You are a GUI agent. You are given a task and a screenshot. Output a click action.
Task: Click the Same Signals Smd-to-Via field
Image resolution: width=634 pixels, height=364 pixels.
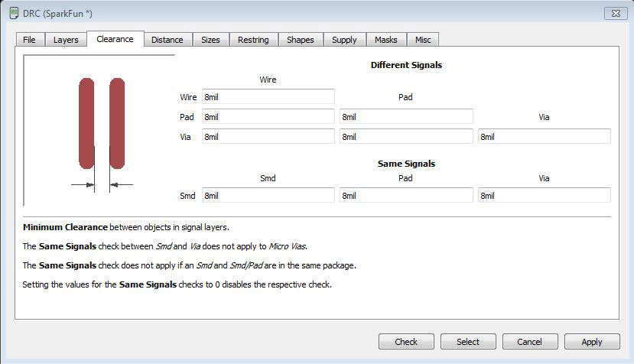[545, 196]
